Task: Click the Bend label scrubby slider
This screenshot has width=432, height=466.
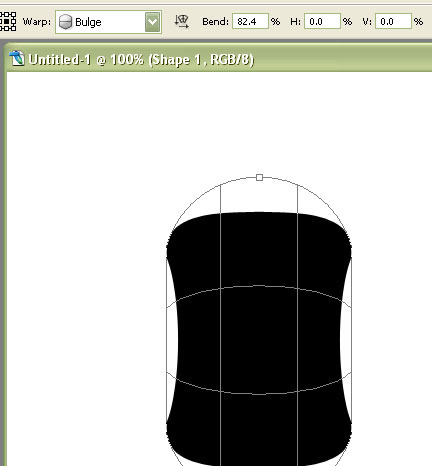Action: (215, 22)
